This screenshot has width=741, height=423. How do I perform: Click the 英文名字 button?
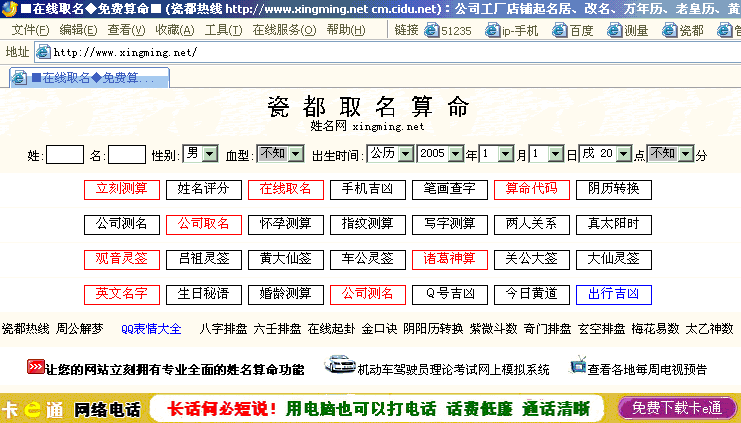pos(122,294)
